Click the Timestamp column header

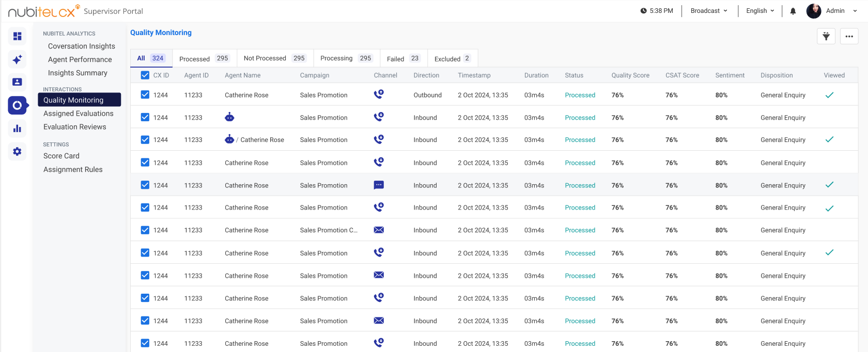(x=474, y=75)
